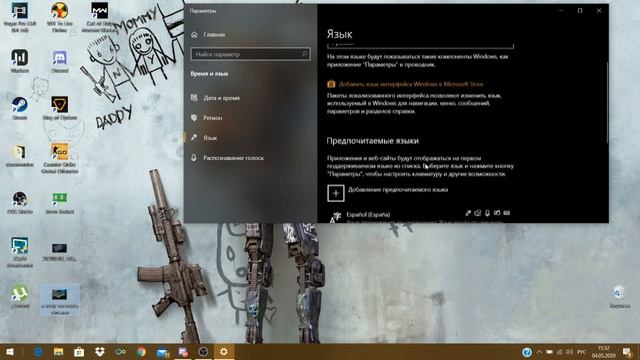Switch input language via РУС indicator
Viewport: 640px width, 360px height.
[x=582, y=352]
